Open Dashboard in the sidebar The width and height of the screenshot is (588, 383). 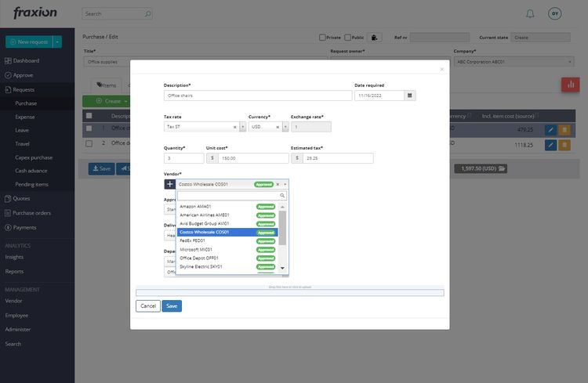pyautogui.click(x=22, y=61)
